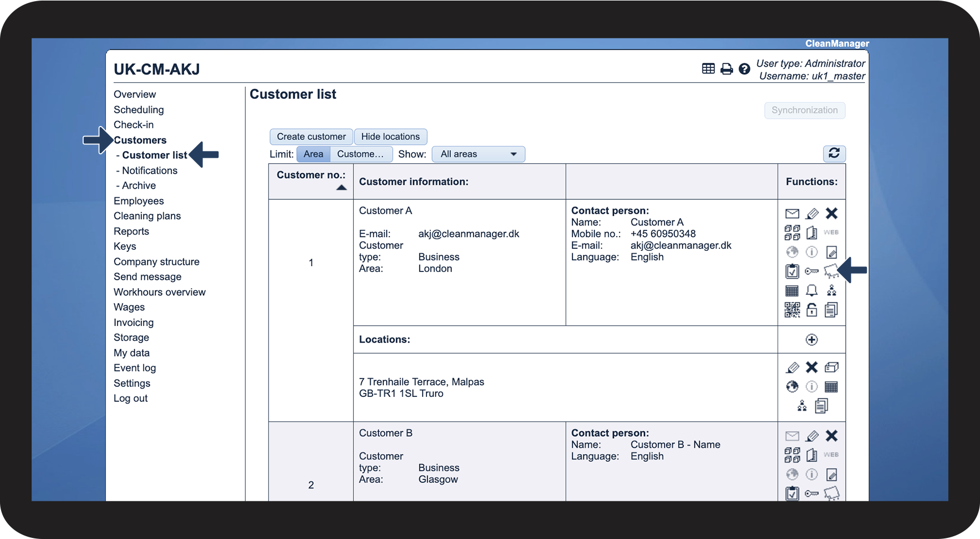Image resolution: width=980 pixels, height=539 pixels.
Task: Click Customer A's key icon
Action: [811, 271]
